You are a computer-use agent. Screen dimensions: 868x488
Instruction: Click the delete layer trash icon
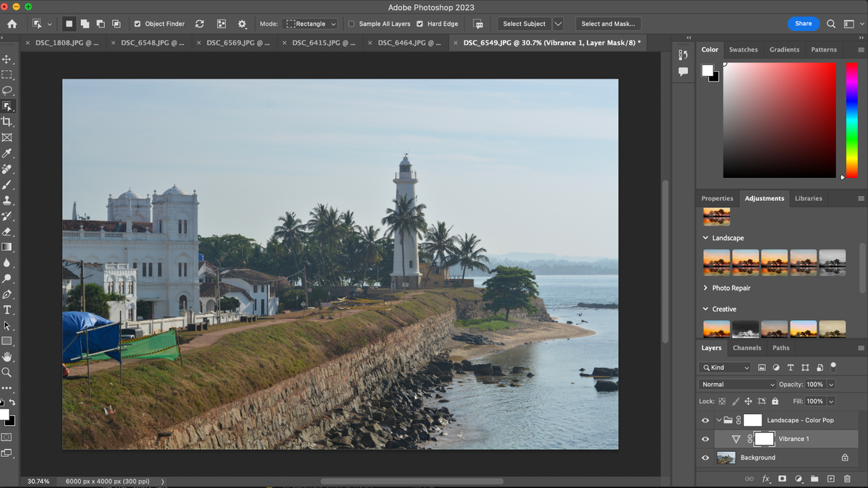(x=848, y=479)
